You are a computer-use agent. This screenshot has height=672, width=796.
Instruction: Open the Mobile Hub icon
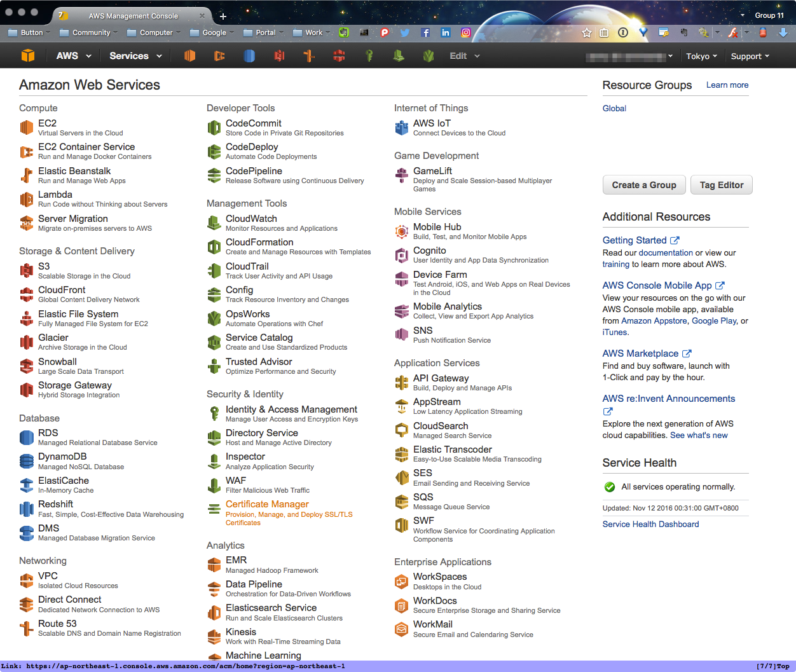point(401,231)
